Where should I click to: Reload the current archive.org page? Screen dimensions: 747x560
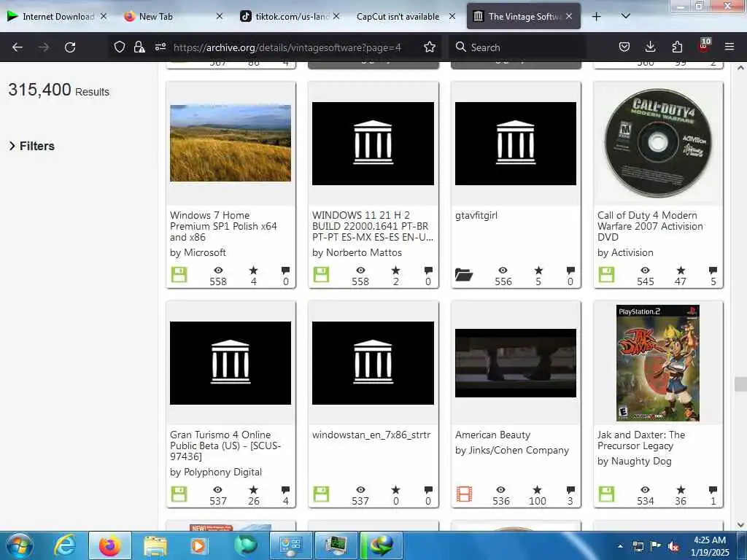(x=70, y=47)
